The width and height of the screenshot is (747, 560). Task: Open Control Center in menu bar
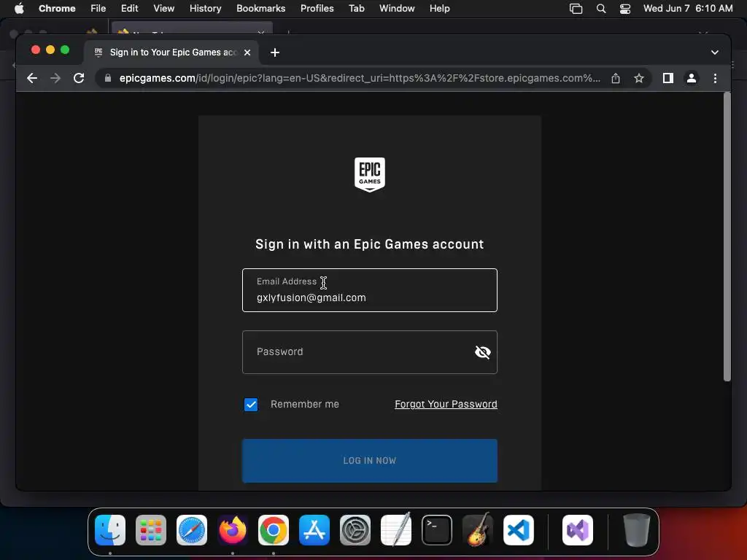(625, 9)
